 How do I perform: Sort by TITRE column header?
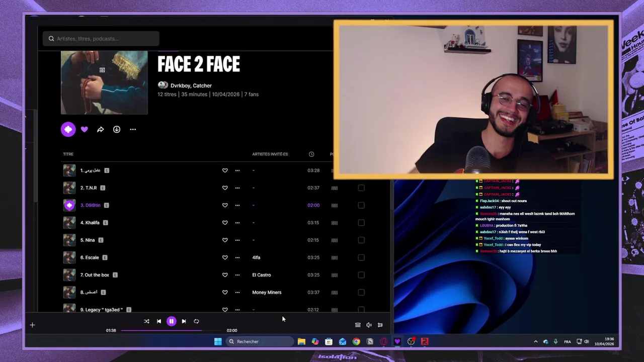(x=68, y=154)
